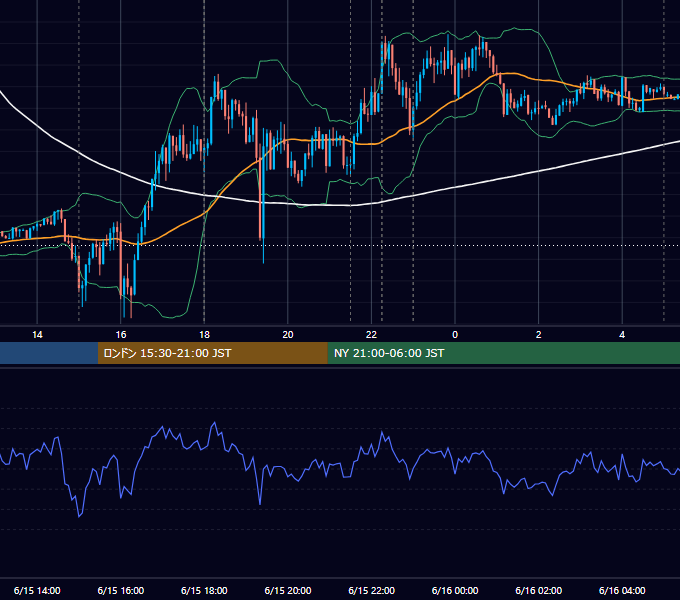The width and height of the screenshot is (680, 600).
Task: Click the 6/15 22:00 date label
Action: [372, 590]
